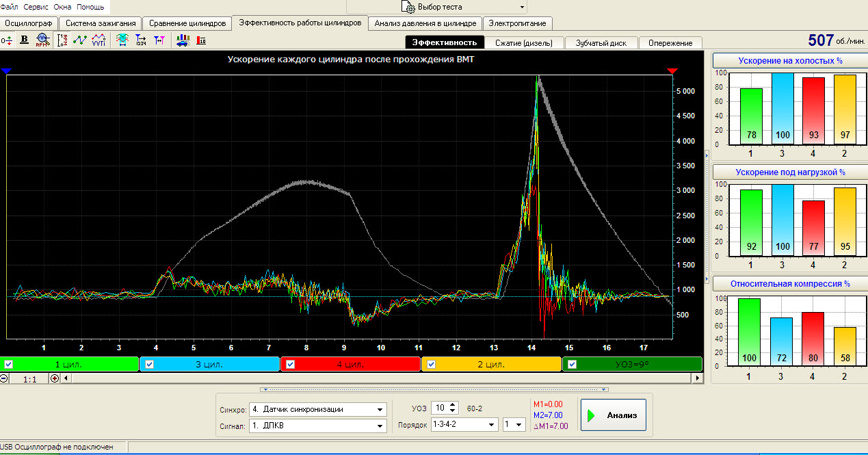Select the VVTi toolbar icon
The height and width of the screenshot is (455, 868).
[98, 40]
